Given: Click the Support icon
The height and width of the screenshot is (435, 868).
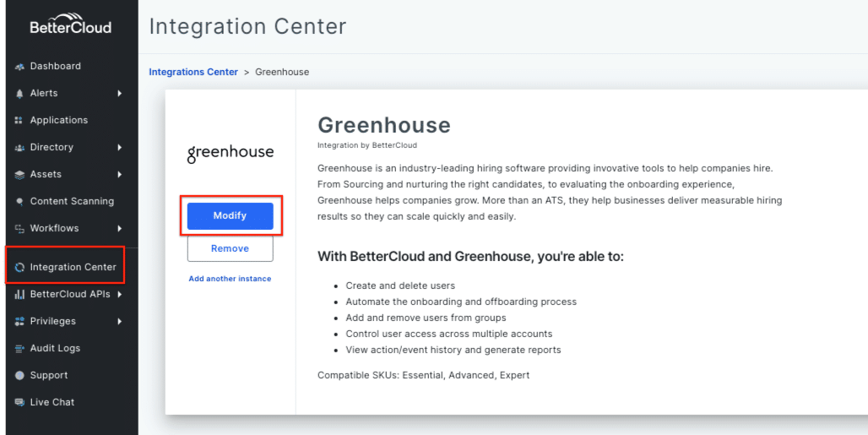Looking at the screenshot, I should click(19, 375).
